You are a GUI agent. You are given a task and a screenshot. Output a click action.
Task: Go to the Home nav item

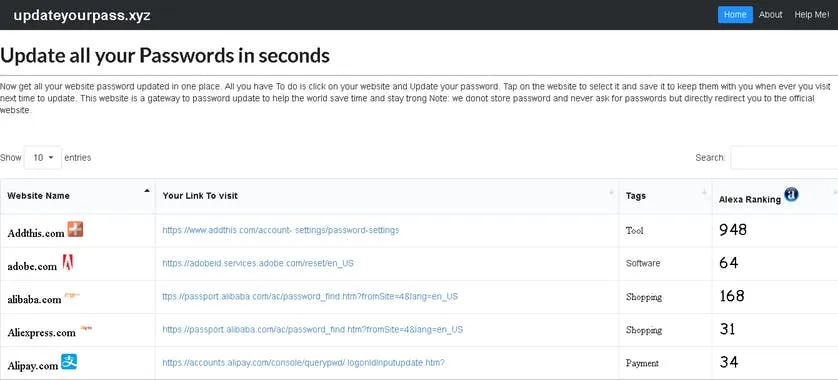pos(735,15)
